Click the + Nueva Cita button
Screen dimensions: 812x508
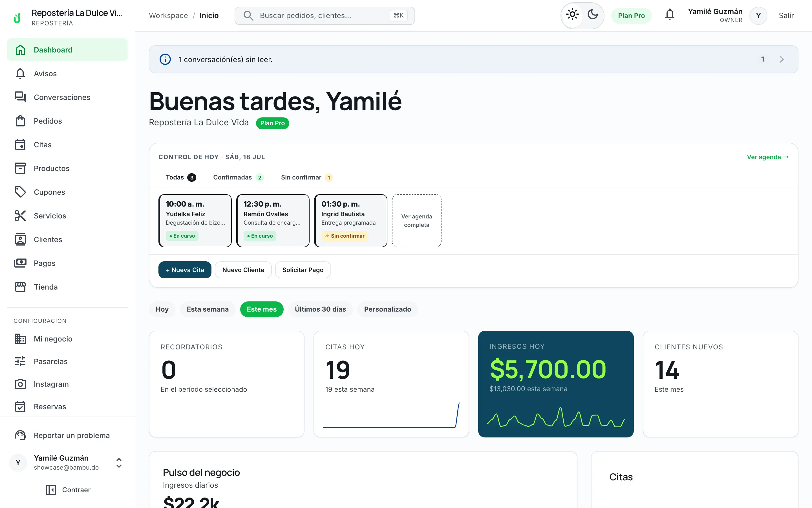[x=185, y=270]
